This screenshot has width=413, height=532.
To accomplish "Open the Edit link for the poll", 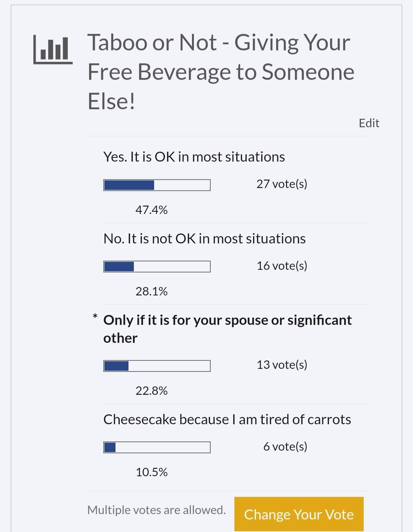I will (x=369, y=123).
